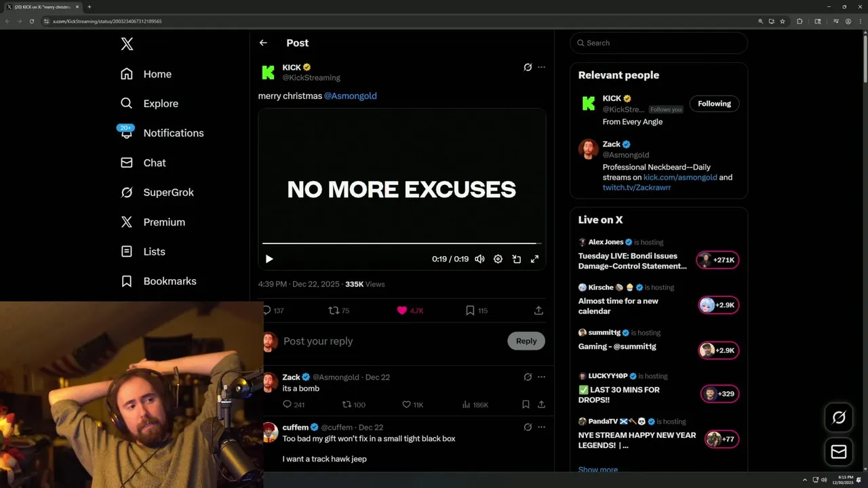Screen dimensions: 868x488
Task: Open the floating messages button
Action: click(839, 451)
